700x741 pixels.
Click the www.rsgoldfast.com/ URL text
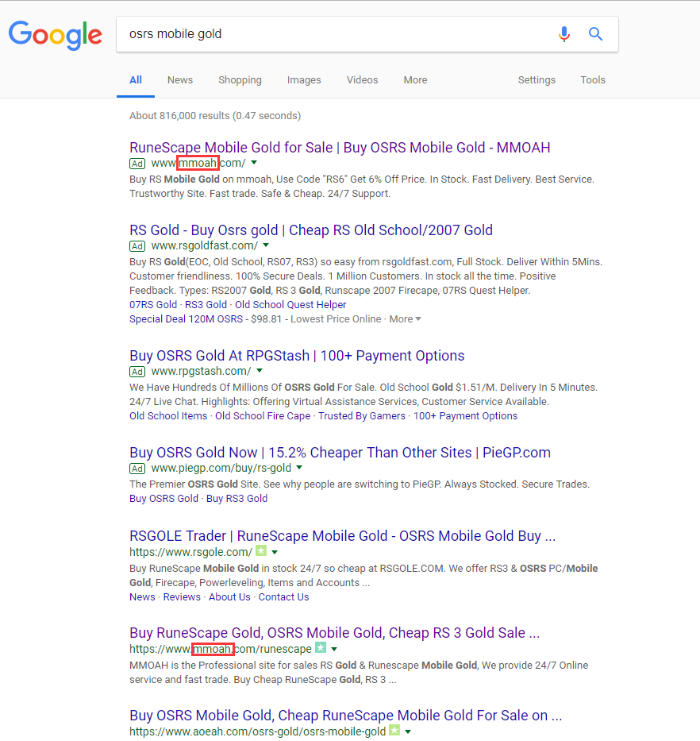click(x=205, y=245)
